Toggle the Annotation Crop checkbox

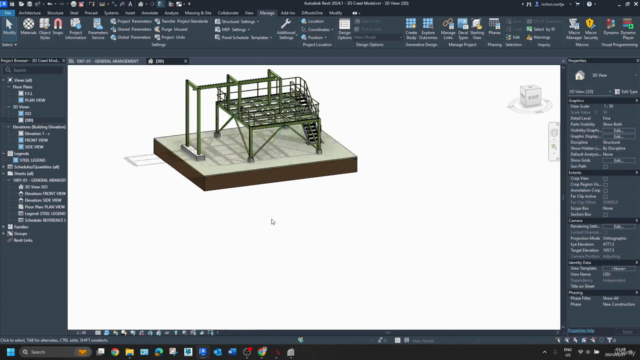(605, 191)
